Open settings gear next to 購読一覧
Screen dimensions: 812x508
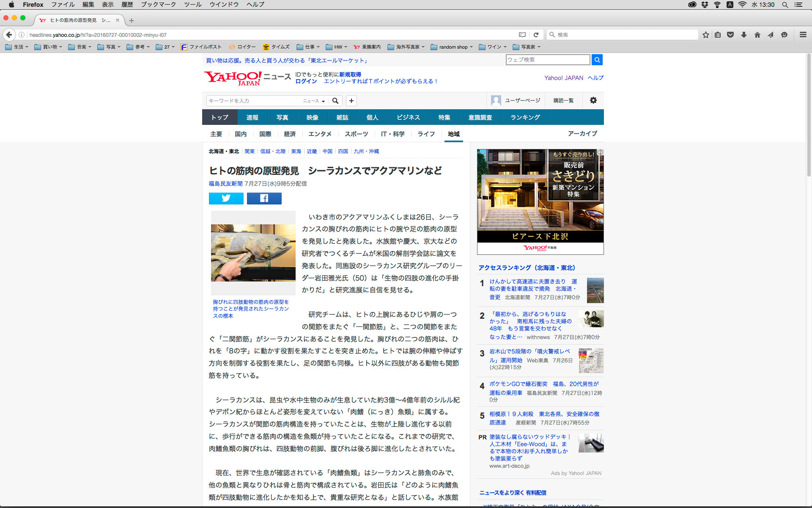point(593,100)
